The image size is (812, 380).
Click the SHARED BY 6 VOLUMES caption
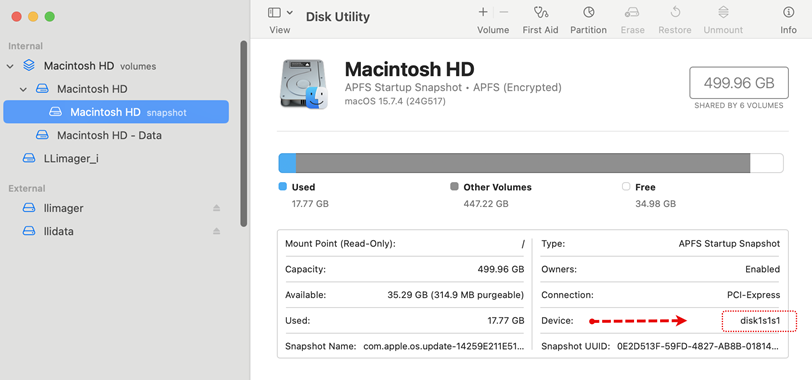point(739,106)
